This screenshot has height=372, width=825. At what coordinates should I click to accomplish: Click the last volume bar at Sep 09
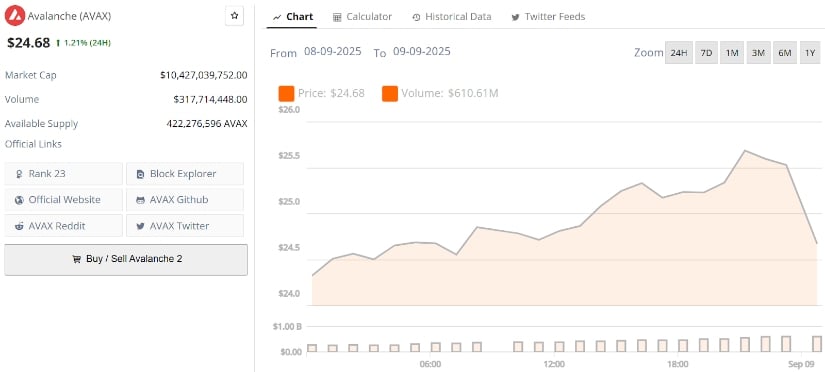tap(817, 344)
